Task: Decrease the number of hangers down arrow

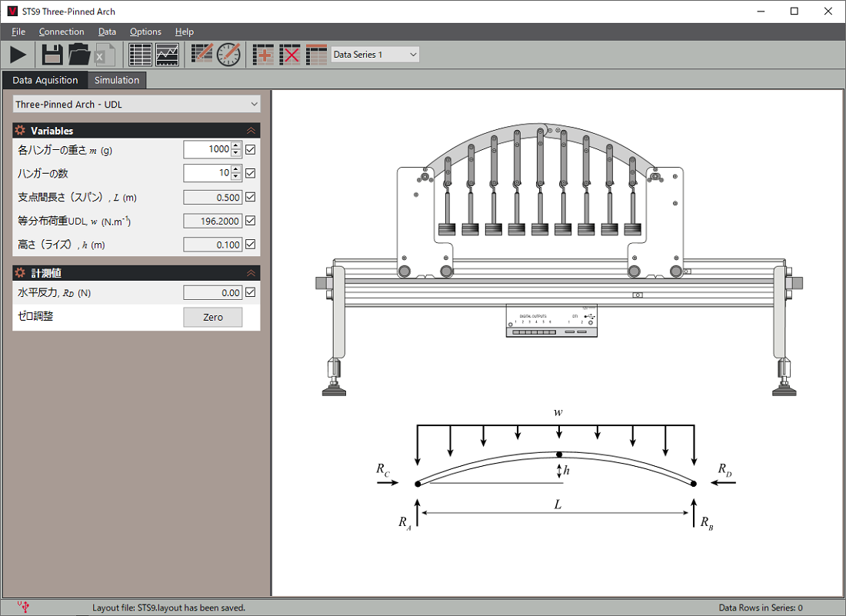Action: 236,177
